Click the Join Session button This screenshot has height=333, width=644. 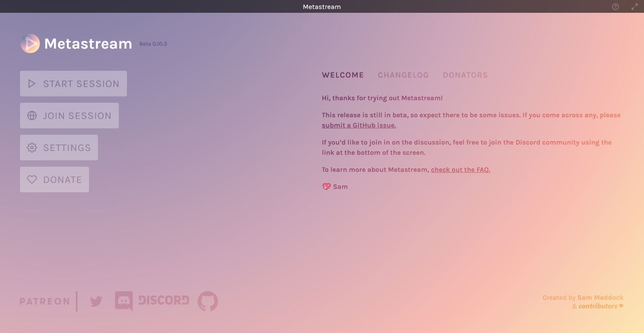(69, 116)
